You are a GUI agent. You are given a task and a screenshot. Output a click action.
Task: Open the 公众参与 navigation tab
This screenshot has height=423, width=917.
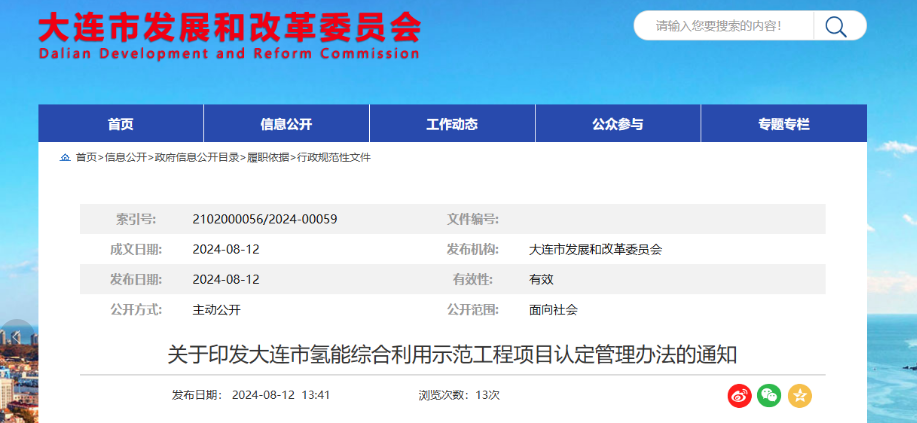(x=618, y=124)
